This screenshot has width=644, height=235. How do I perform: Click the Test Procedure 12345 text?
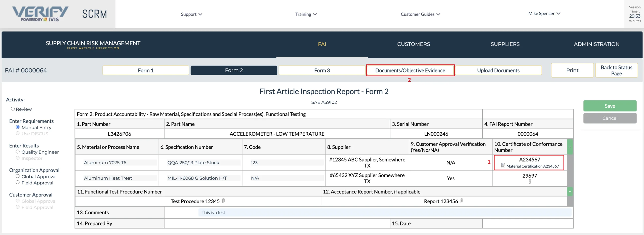(195, 201)
